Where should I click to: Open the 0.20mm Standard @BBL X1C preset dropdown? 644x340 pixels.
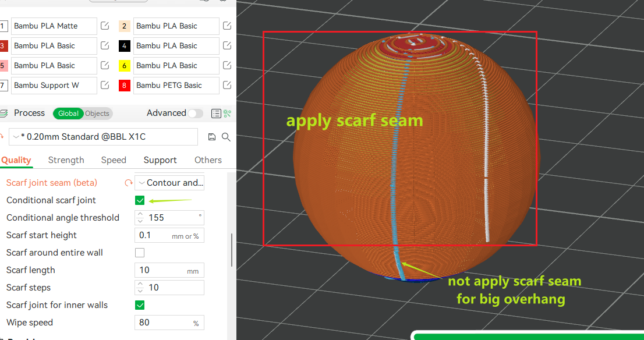[103, 137]
